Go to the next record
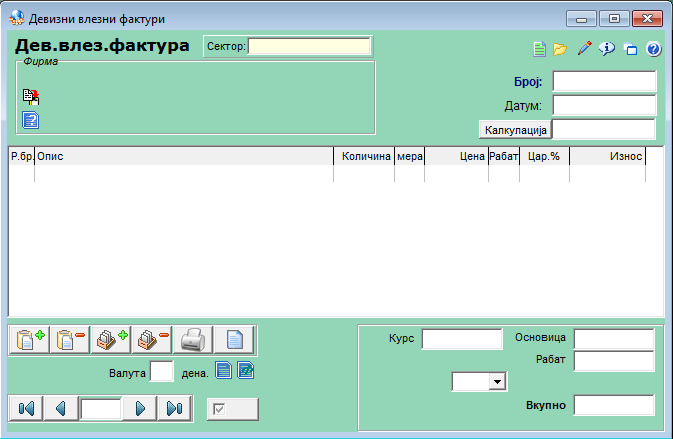Screen dimensions: 673x439 [x=140, y=409]
